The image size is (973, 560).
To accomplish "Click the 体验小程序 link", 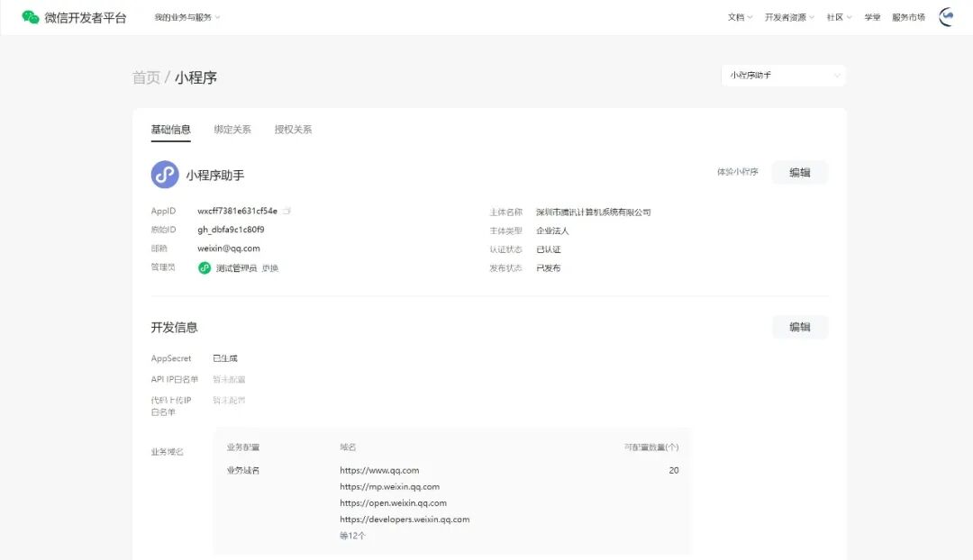I will pos(737,172).
